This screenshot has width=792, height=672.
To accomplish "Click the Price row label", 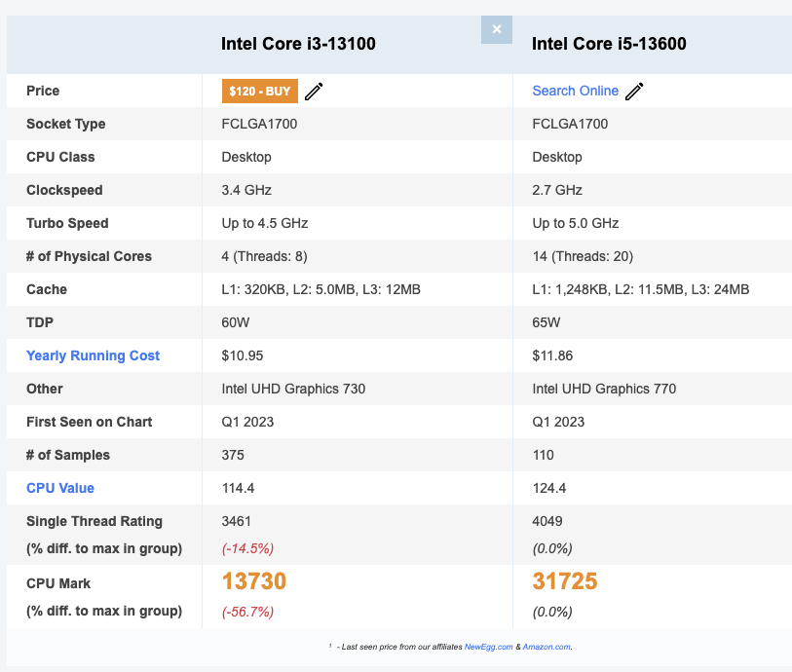I will click(x=43, y=91).
